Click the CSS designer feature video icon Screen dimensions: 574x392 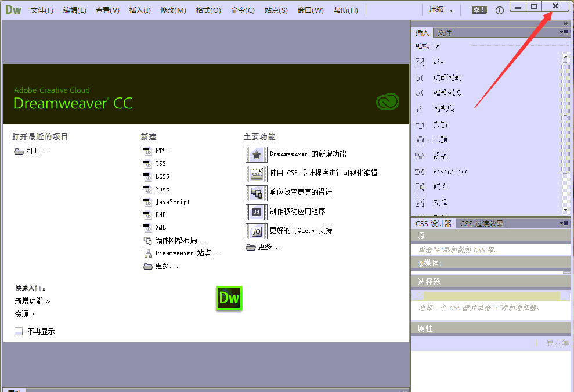[x=257, y=174]
